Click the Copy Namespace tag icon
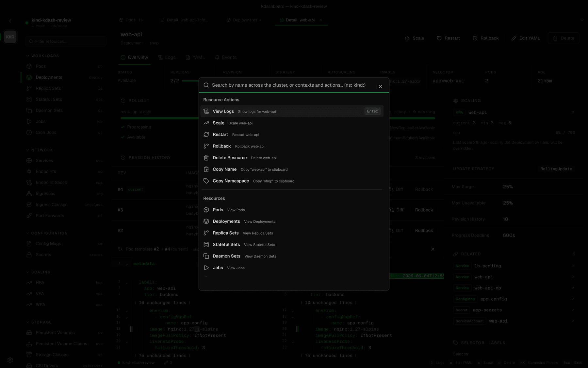The width and height of the screenshot is (588, 368). 206,181
